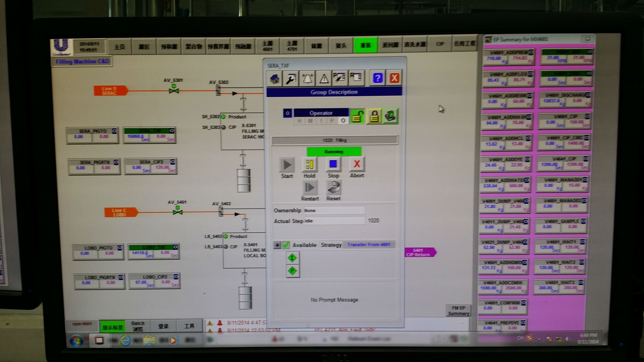Click the Stop sequence button

333,164
